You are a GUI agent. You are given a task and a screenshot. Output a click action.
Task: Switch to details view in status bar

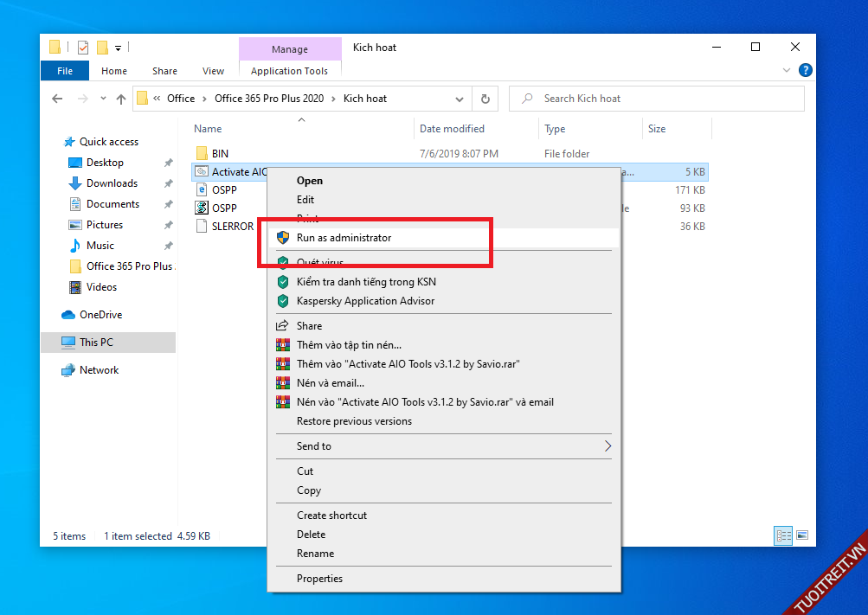[785, 535]
